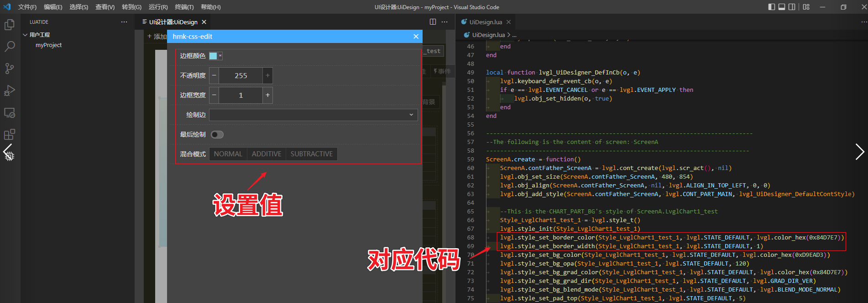Viewport: 868px width, 303px height.
Task: Select myProject in the explorer tree
Action: (48, 45)
